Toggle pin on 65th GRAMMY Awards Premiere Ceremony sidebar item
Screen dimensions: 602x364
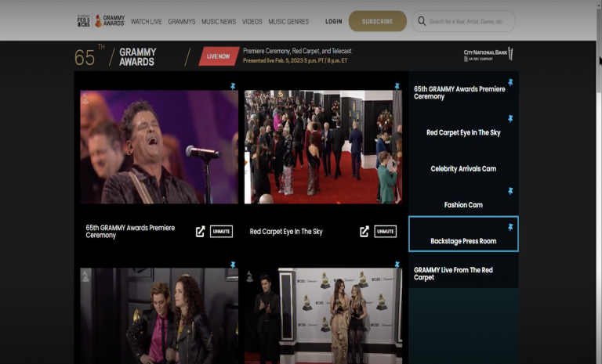[x=510, y=82]
